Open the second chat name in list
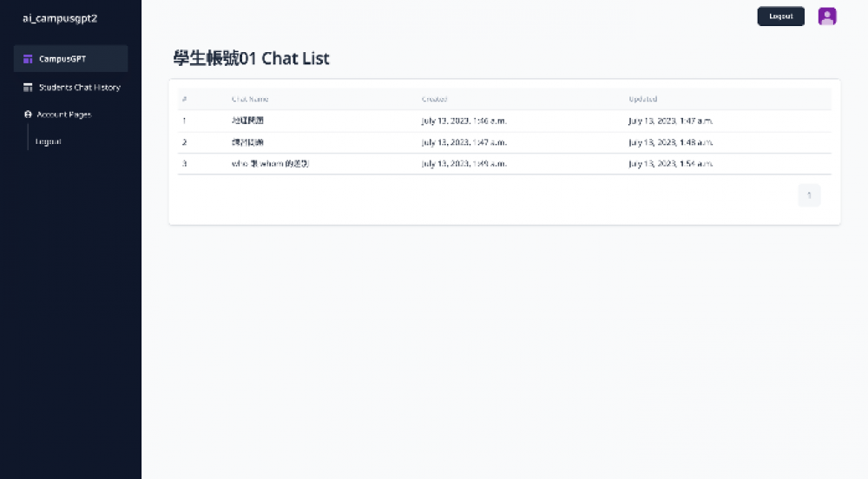This screenshot has height=479, width=868. (246, 142)
